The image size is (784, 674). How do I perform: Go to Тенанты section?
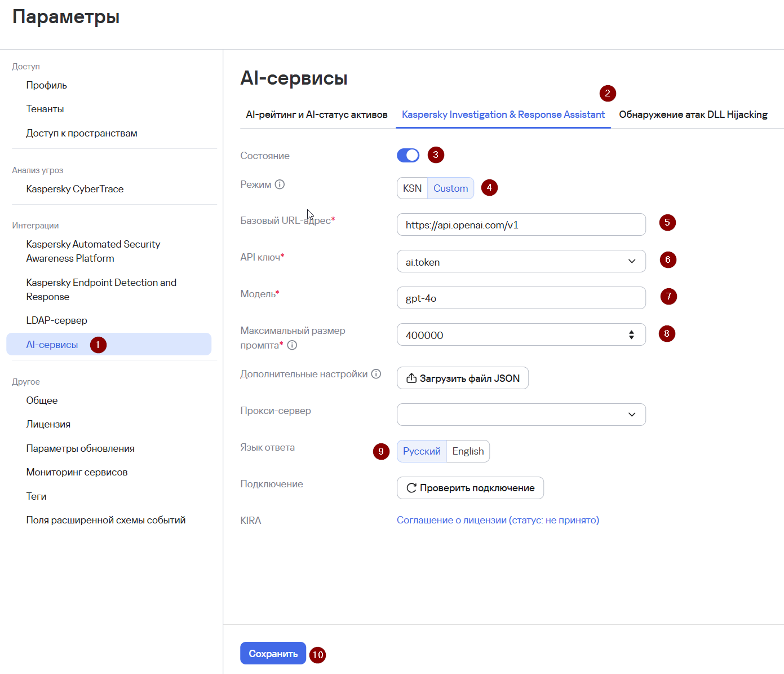click(x=45, y=109)
